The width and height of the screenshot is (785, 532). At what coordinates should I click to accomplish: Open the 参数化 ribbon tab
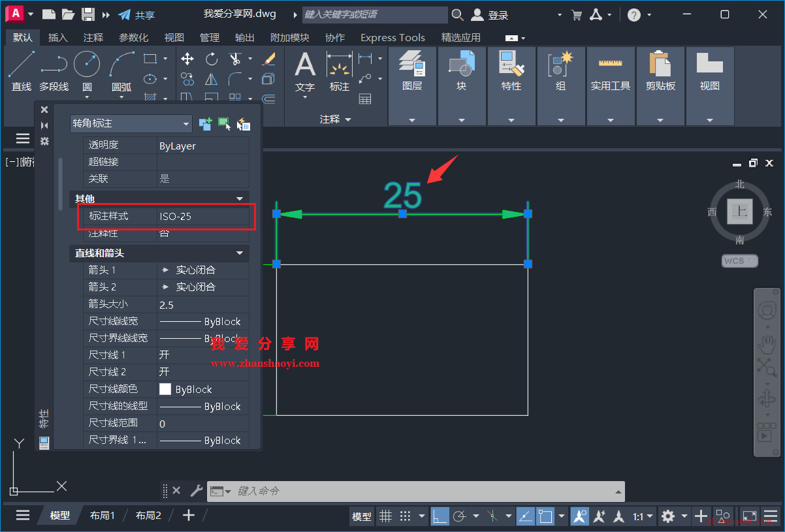(133, 38)
